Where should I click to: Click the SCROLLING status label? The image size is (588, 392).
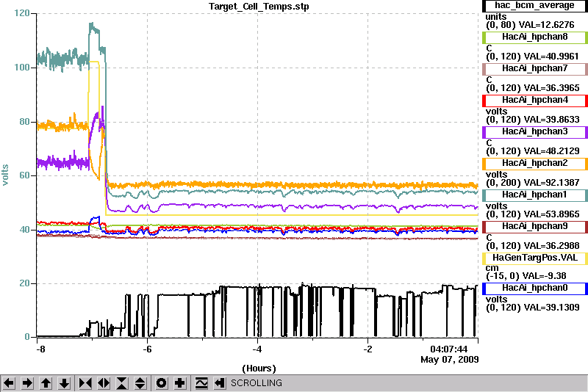(256, 383)
